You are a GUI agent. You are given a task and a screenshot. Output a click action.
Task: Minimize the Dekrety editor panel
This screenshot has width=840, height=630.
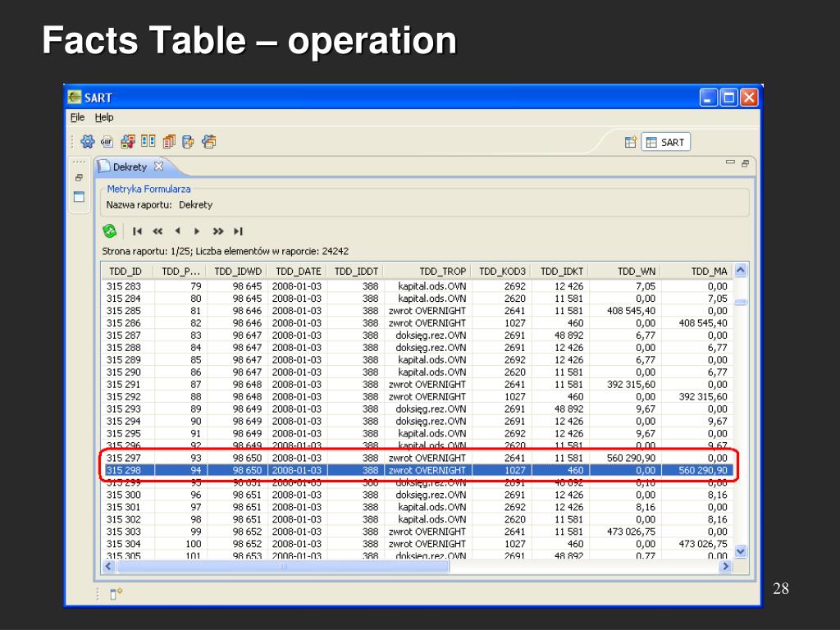pyautogui.click(x=729, y=162)
